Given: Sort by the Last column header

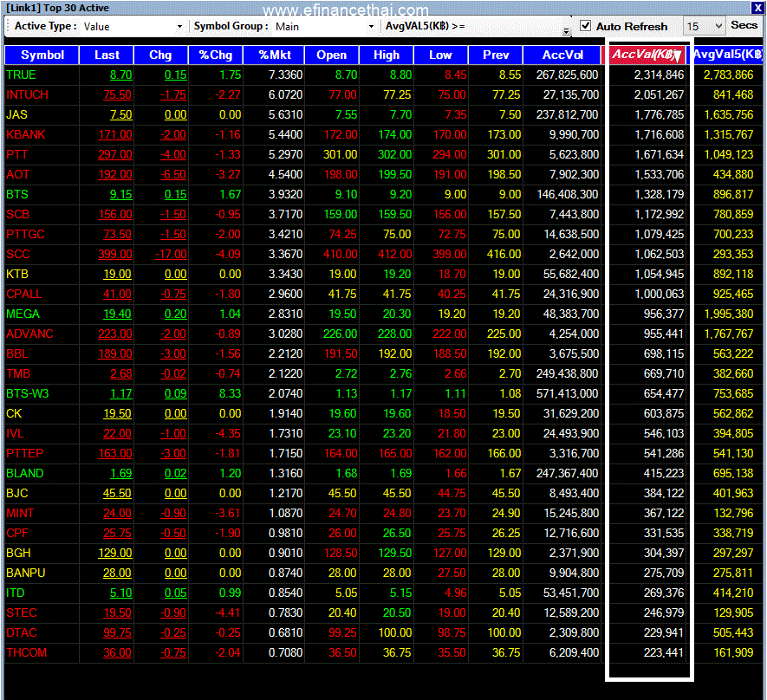Looking at the screenshot, I should pyautogui.click(x=107, y=55).
